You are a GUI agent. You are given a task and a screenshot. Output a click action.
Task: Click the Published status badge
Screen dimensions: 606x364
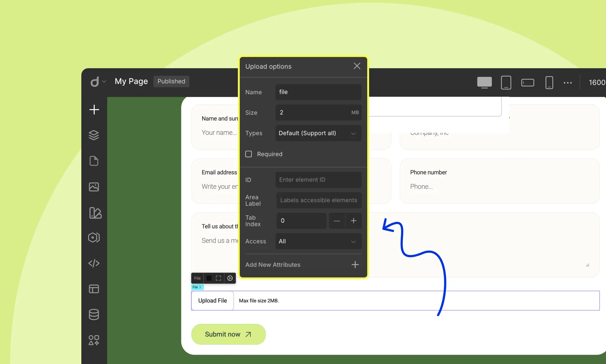(171, 81)
